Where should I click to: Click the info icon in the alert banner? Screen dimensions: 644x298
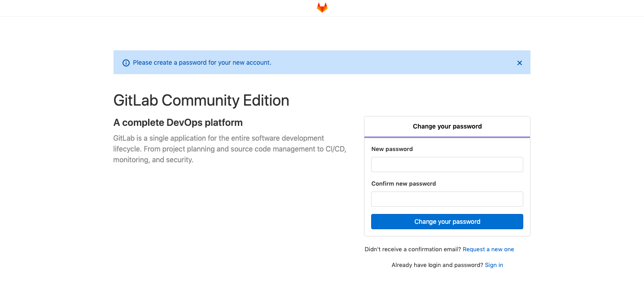click(126, 62)
